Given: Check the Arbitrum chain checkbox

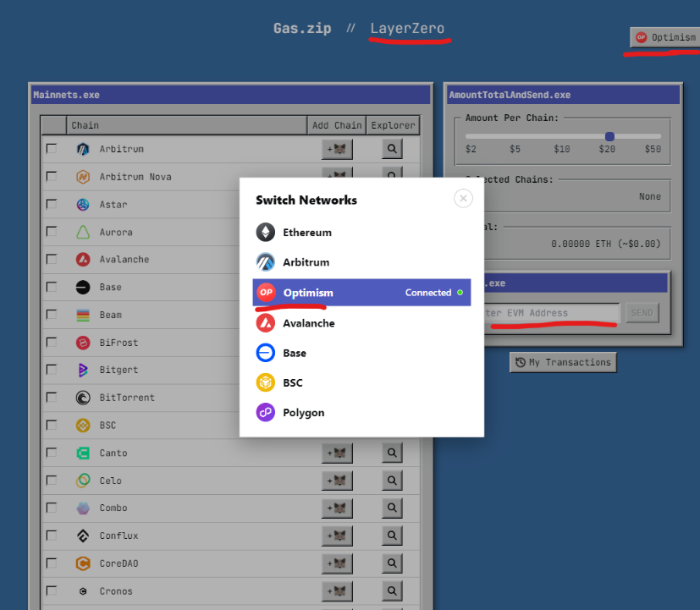Looking at the screenshot, I should click(52, 149).
